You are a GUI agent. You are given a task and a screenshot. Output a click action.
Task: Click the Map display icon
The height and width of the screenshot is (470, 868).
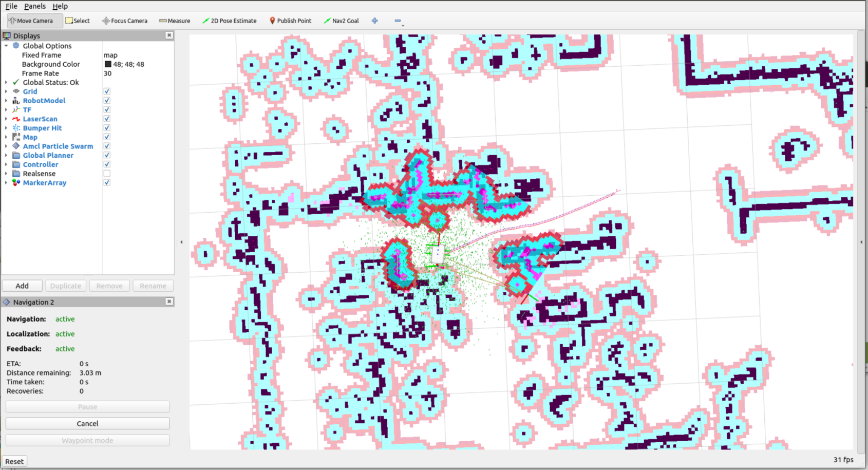tap(16, 137)
